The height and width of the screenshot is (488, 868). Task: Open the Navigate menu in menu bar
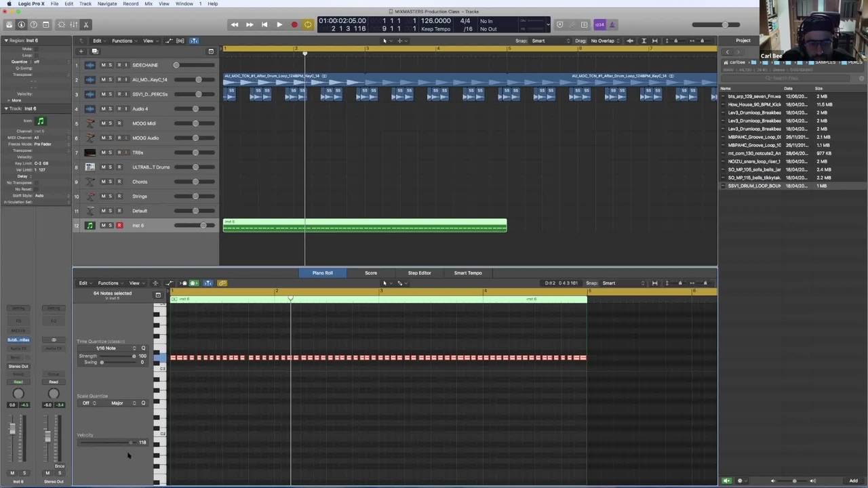click(106, 4)
